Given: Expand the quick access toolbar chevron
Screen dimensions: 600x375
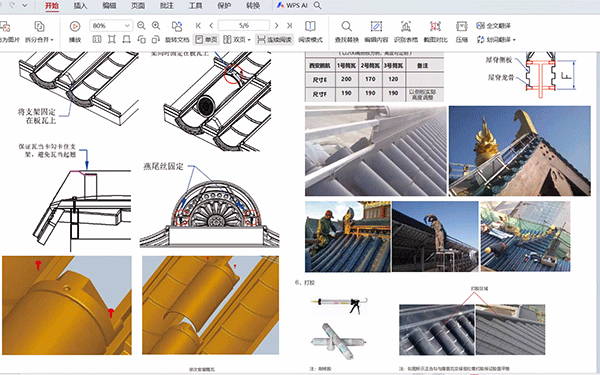Looking at the screenshot, I should click(x=25, y=5).
